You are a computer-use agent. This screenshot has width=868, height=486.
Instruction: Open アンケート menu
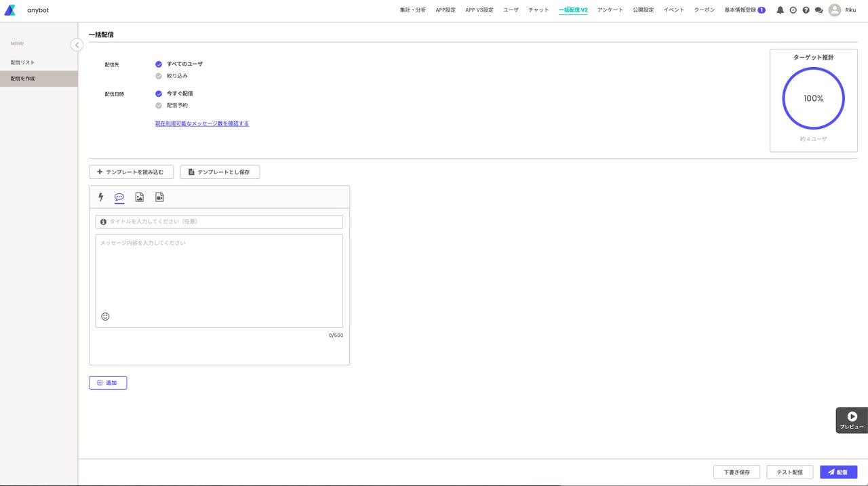[610, 10]
